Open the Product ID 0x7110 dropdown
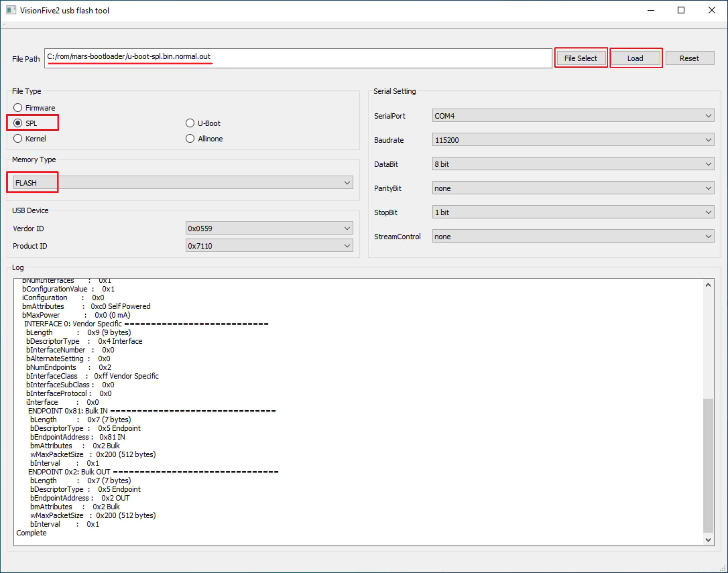The width and height of the screenshot is (728, 573). click(269, 246)
